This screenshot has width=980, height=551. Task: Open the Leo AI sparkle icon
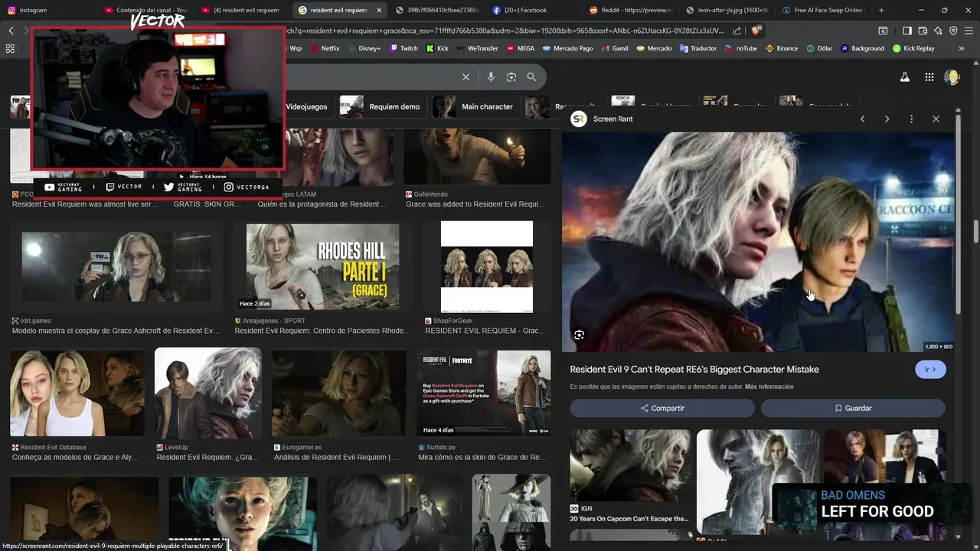click(x=938, y=31)
